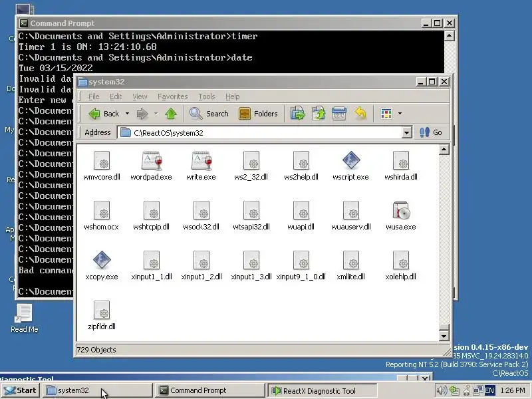This screenshot has height=399, width=532.
Task: Switch to ReactX Diagnostic Tool taskbar button
Action: click(322, 390)
